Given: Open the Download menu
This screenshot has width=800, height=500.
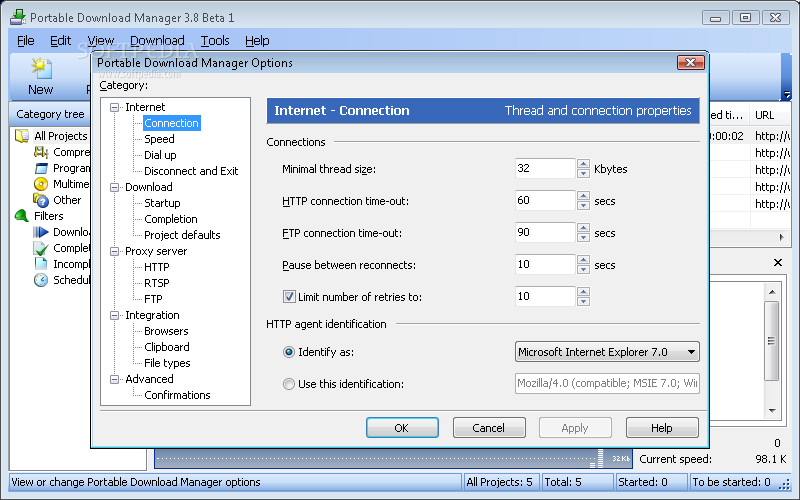Looking at the screenshot, I should coord(157,40).
